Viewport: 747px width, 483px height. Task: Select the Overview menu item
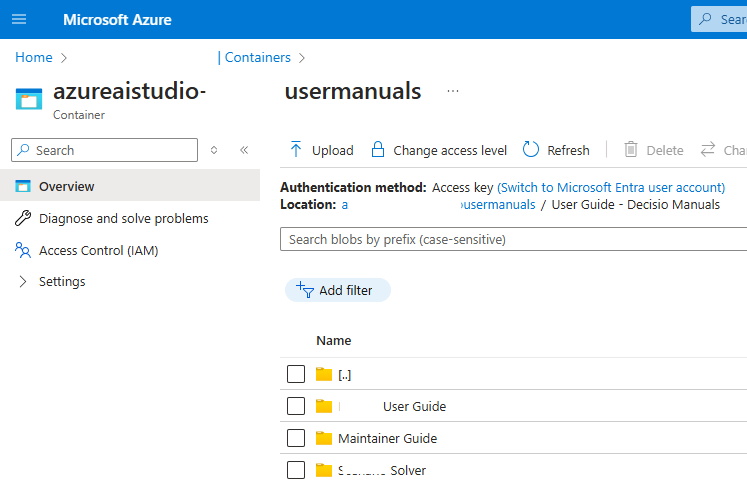[66, 186]
